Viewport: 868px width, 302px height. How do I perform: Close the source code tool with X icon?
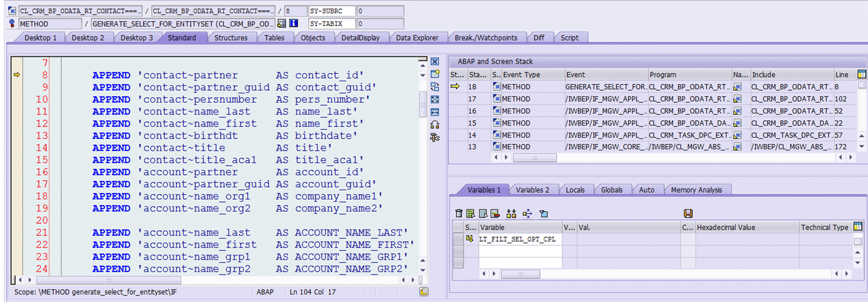[435, 61]
